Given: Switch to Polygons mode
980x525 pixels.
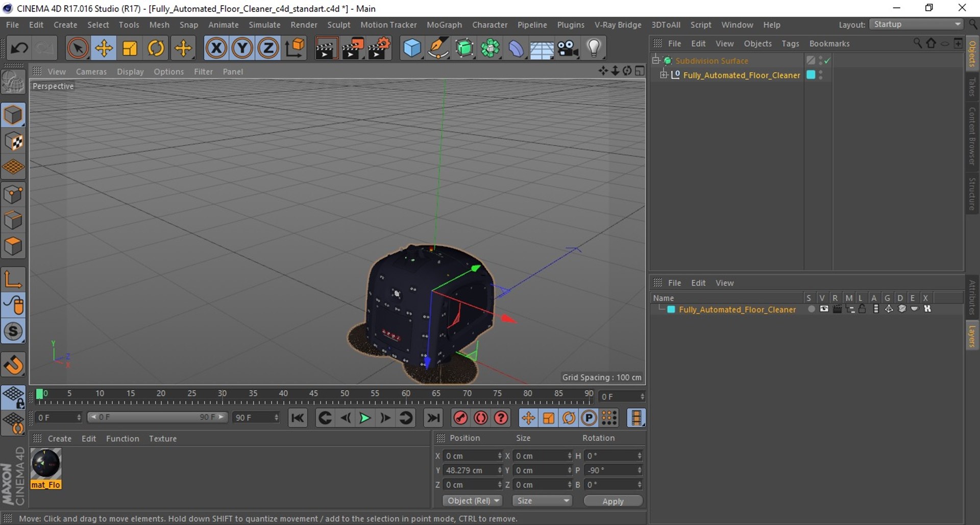Looking at the screenshot, I should [13, 247].
